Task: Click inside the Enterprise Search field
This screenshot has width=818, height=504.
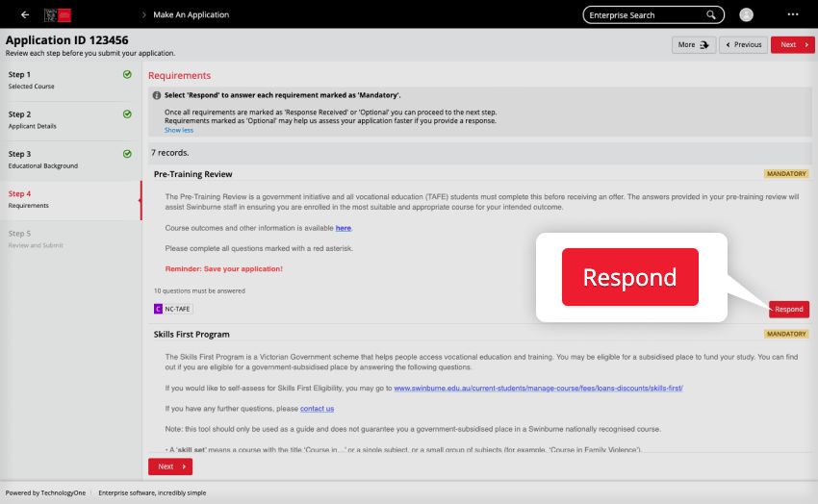Action: coord(645,14)
